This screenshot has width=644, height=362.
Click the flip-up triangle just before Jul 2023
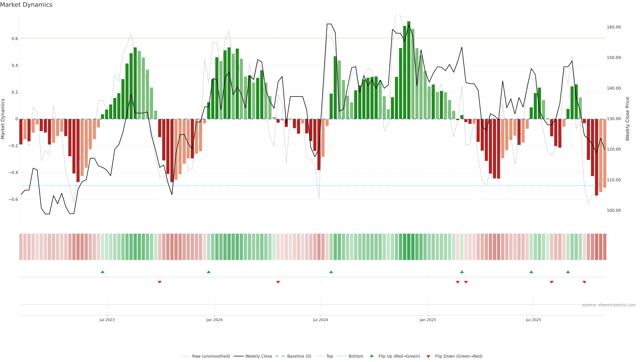(x=102, y=272)
